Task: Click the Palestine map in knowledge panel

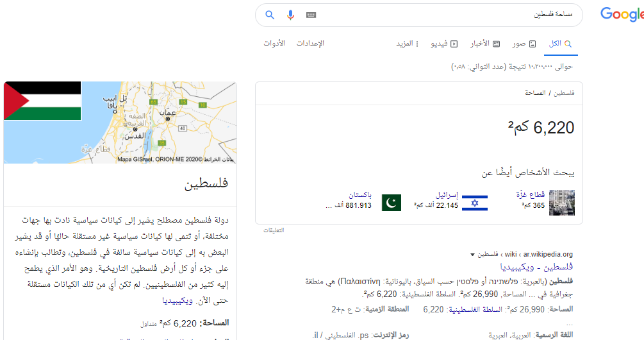Action: [x=120, y=122]
